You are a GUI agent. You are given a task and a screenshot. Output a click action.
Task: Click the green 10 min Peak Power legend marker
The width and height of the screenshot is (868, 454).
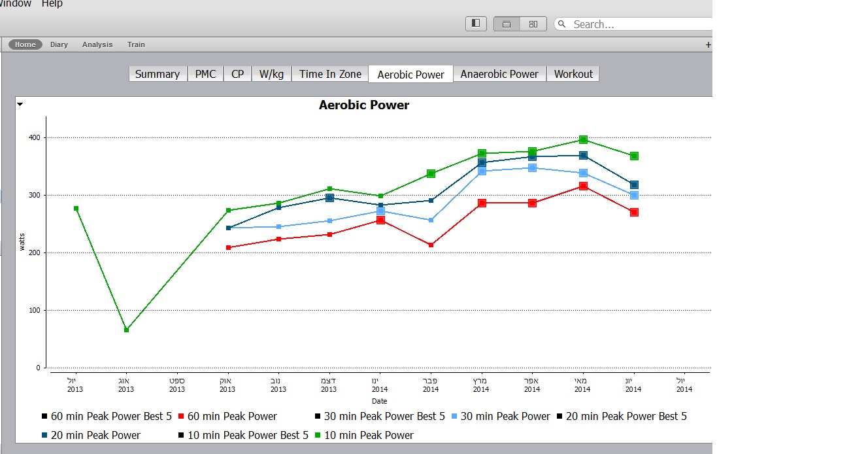pyautogui.click(x=318, y=435)
